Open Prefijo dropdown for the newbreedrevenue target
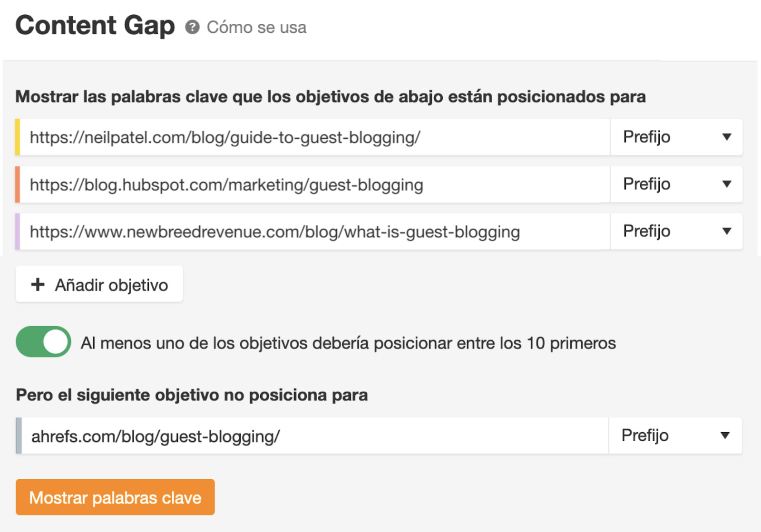This screenshot has width=761, height=532. (676, 232)
